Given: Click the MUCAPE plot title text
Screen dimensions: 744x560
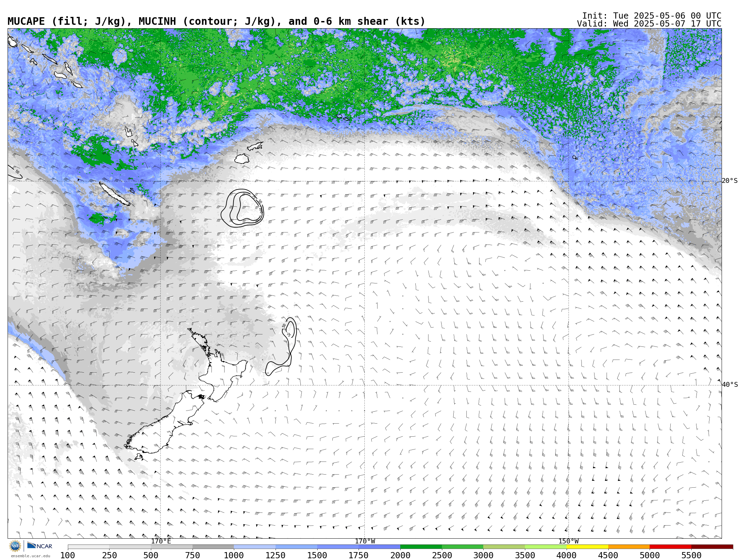Looking at the screenshot, I should (216, 21).
